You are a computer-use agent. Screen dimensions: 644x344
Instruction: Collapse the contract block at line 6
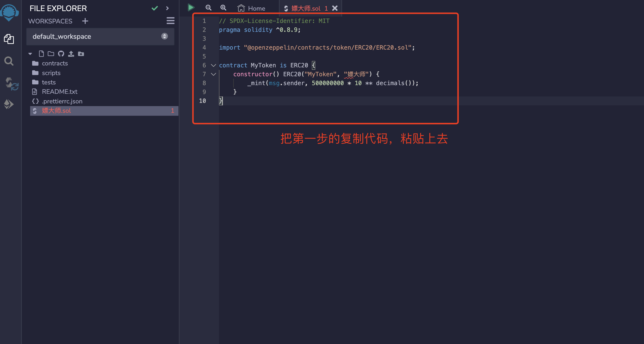214,65
